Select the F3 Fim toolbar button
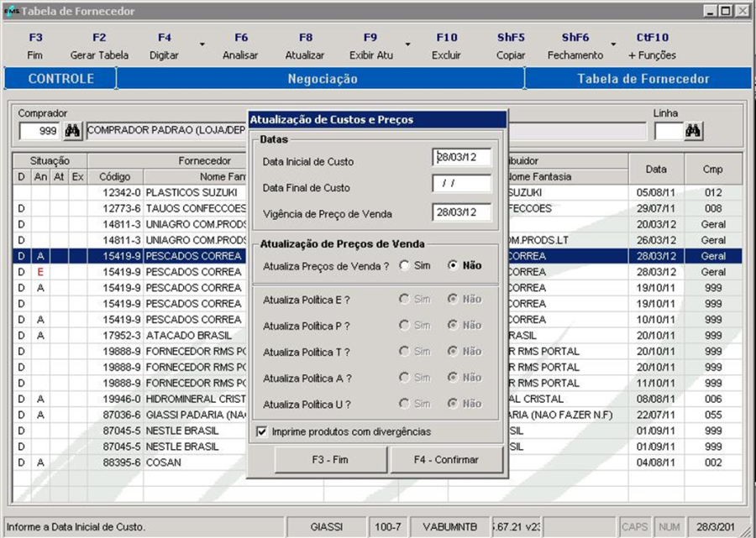 tap(35, 46)
